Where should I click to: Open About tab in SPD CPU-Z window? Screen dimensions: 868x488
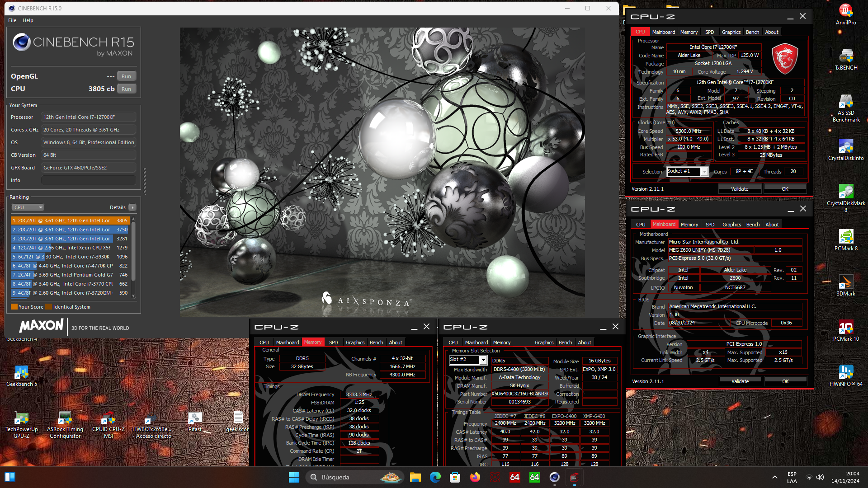coord(584,343)
